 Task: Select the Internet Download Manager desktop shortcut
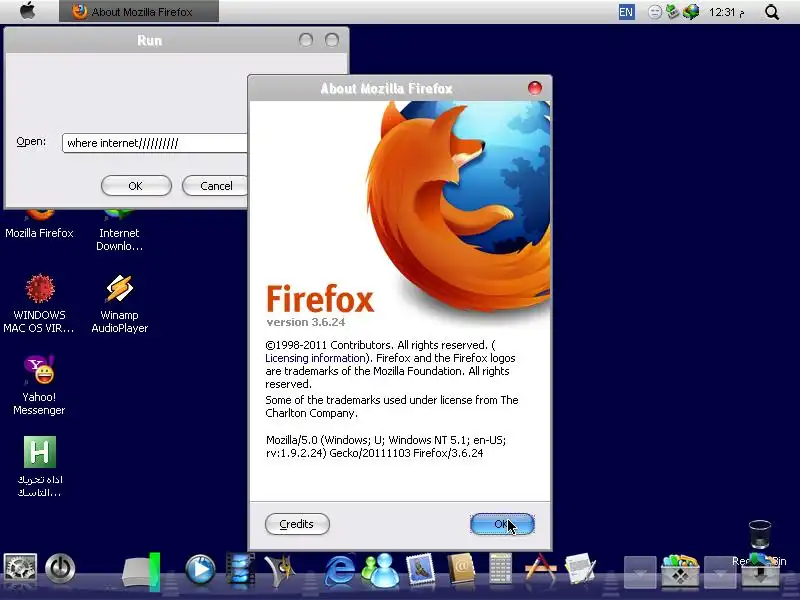tap(119, 232)
